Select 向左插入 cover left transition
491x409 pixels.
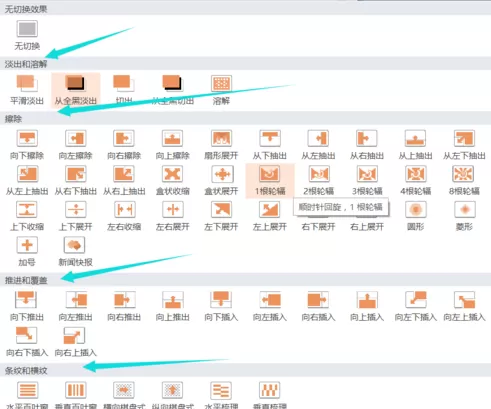click(x=270, y=306)
